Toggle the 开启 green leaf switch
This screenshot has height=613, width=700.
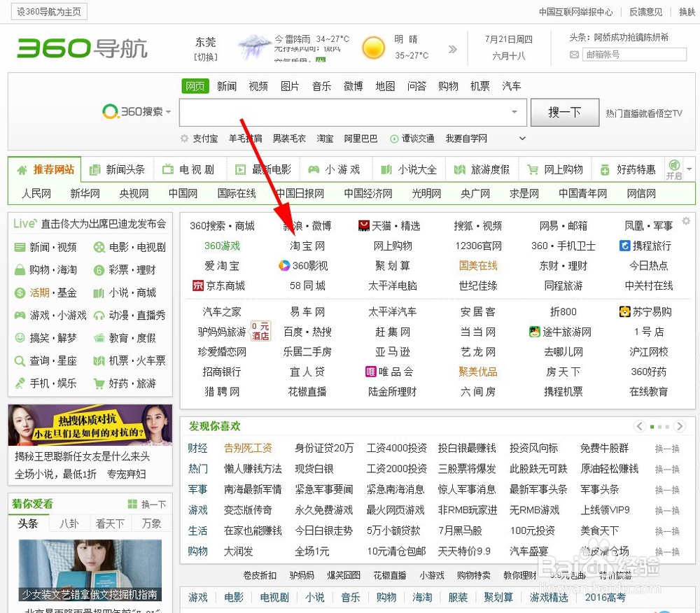point(674,169)
